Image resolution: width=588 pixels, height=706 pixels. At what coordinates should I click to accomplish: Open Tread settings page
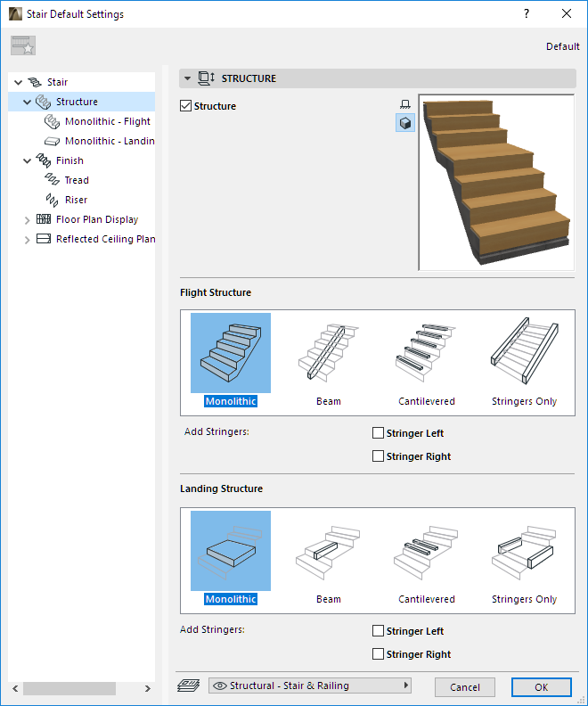pyautogui.click(x=77, y=180)
